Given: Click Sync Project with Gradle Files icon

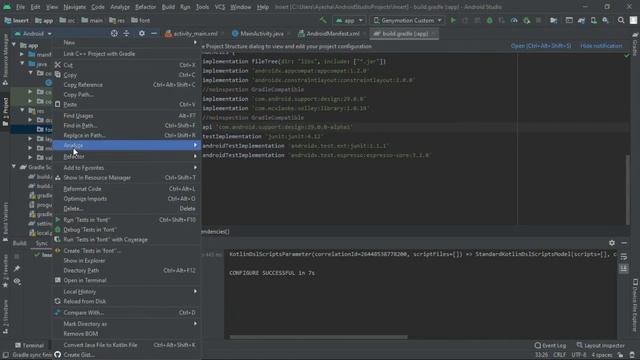Looking at the screenshot, I should [581, 20].
